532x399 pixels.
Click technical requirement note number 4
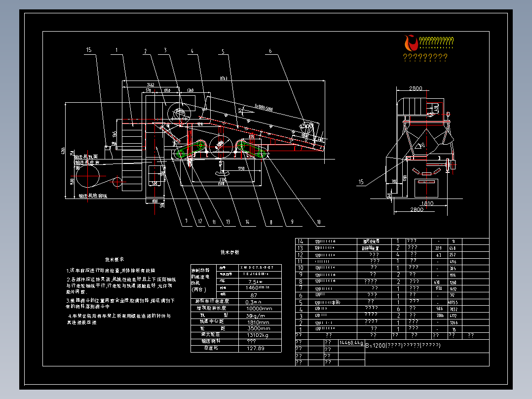click(x=118, y=319)
